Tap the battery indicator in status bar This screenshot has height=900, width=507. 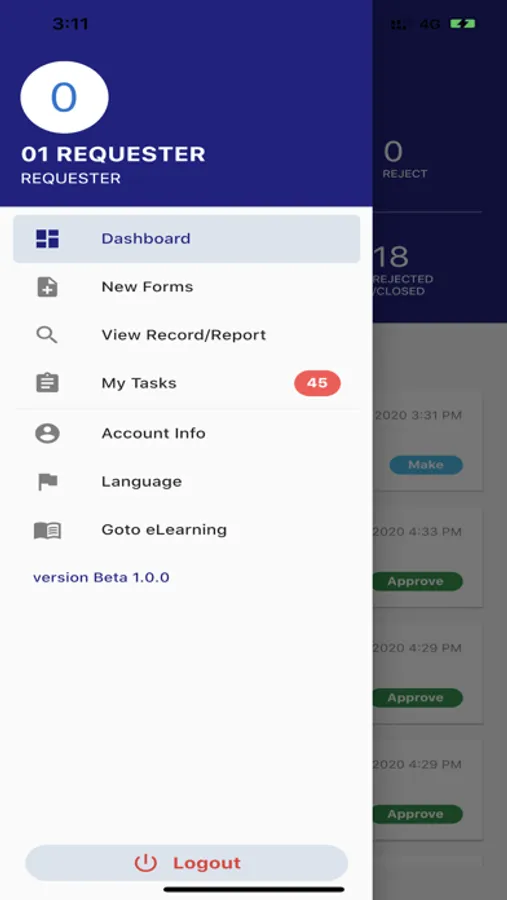click(x=462, y=24)
